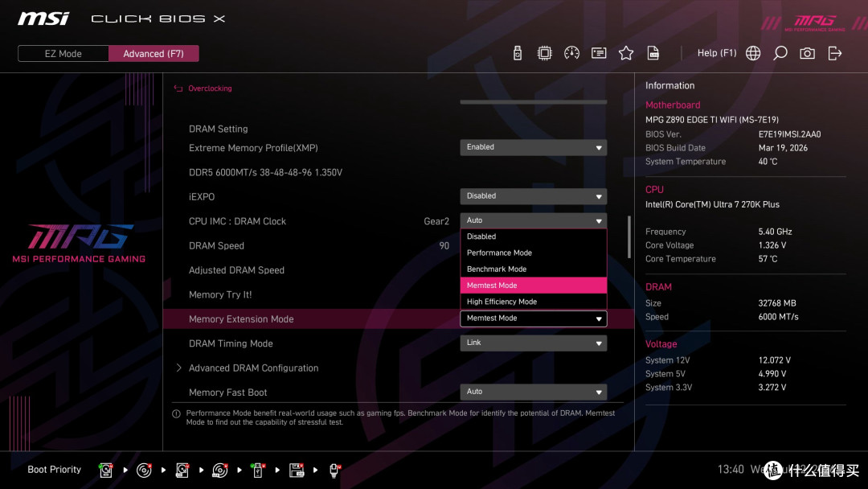Open the M-Flash USB drive icon
The width and height of the screenshot is (868, 489).
point(517,53)
